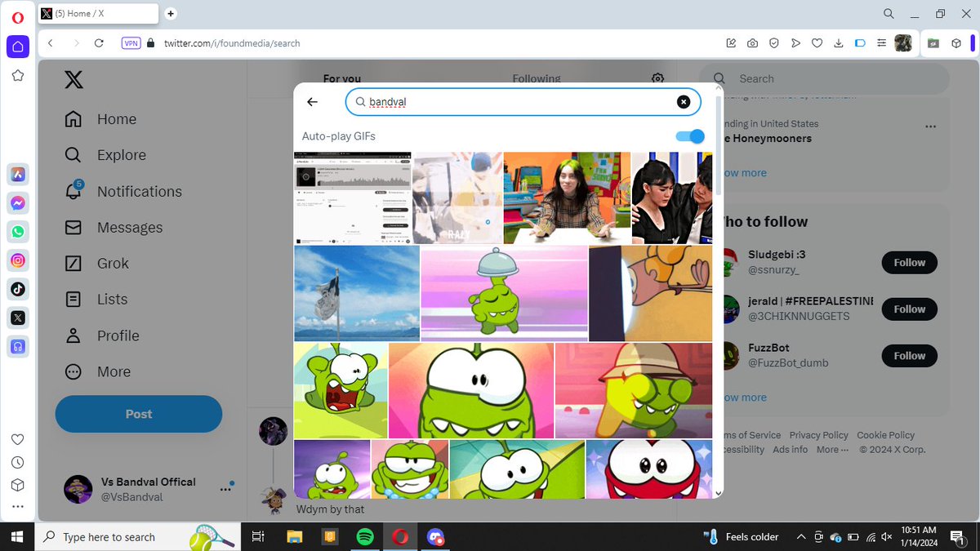This screenshot has height=551, width=980.
Task: Open the Player headphones sidebar icon
Action: [x=18, y=346]
